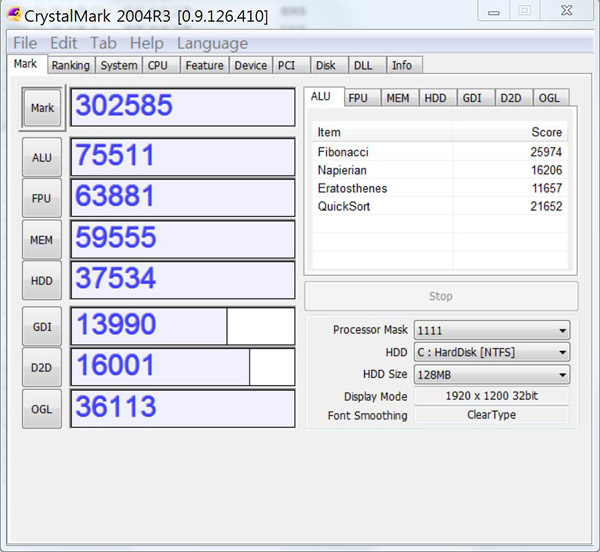This screenshot has height=552, width=600.
Task: Show the OGL details tab in results panel
Action: 551,98
